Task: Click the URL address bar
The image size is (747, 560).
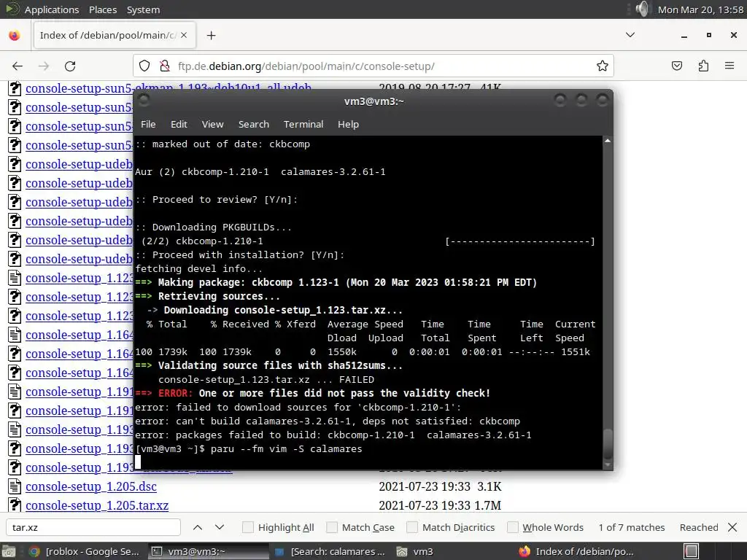Action: [373, 66]
